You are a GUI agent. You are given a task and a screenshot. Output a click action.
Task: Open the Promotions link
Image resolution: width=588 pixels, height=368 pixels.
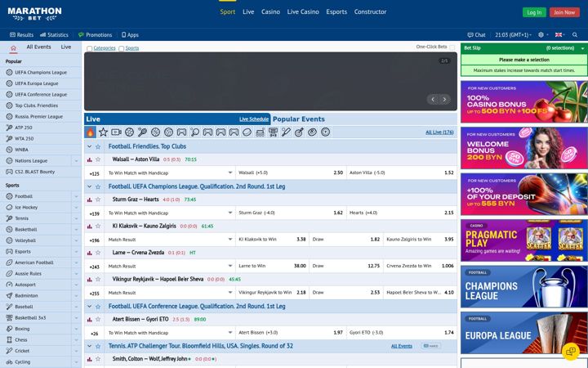(x=96, y=35)
